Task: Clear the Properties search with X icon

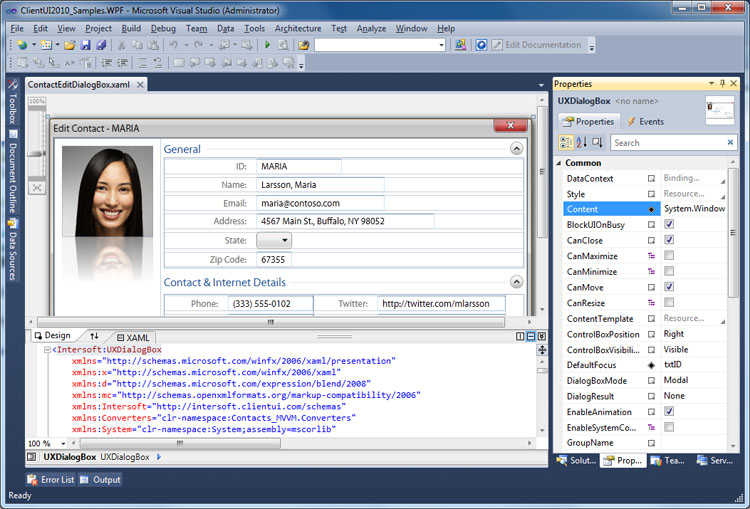Action: coord(730,142)
